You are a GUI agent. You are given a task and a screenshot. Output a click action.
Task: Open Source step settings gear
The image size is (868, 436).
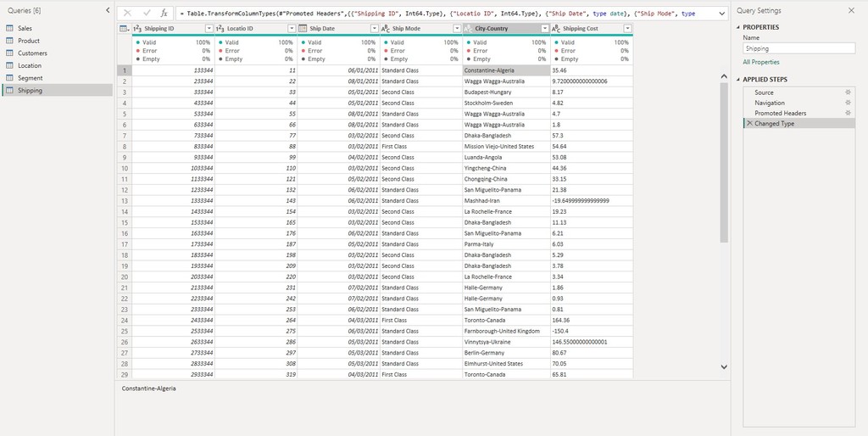coord(848,92)
